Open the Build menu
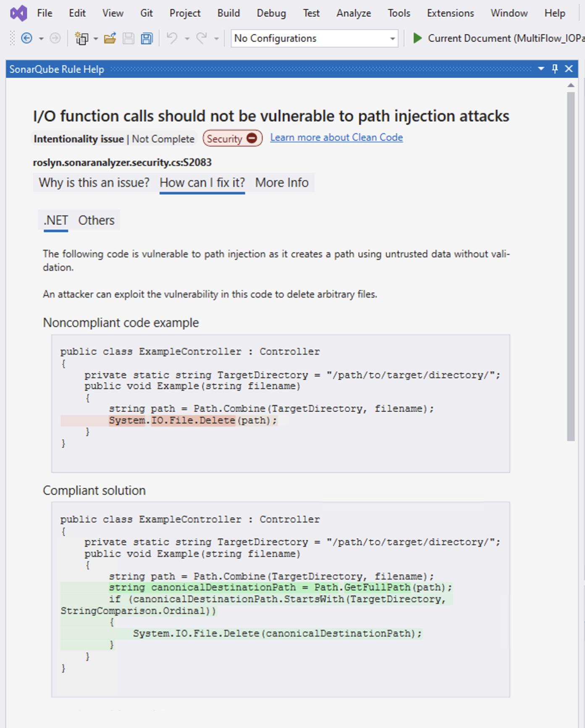 point(228,13)
